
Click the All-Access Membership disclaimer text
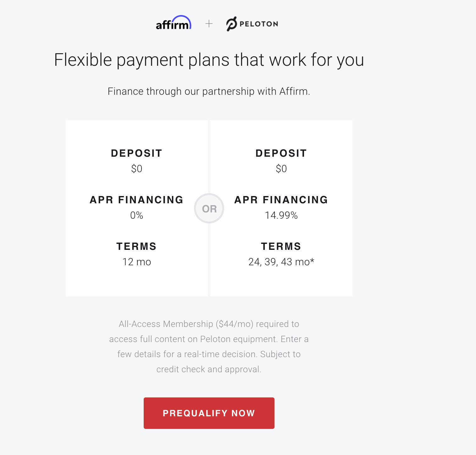[x=209, y=346]
